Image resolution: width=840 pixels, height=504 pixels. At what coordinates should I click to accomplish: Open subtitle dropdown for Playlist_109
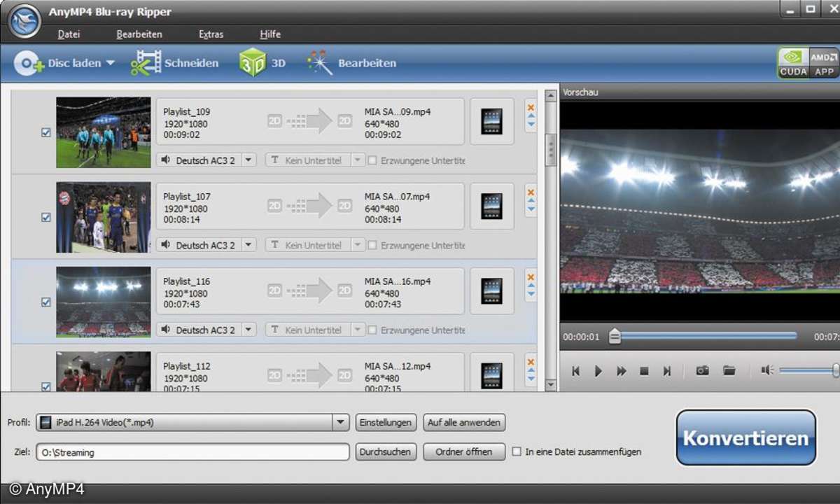coord(358,160)
